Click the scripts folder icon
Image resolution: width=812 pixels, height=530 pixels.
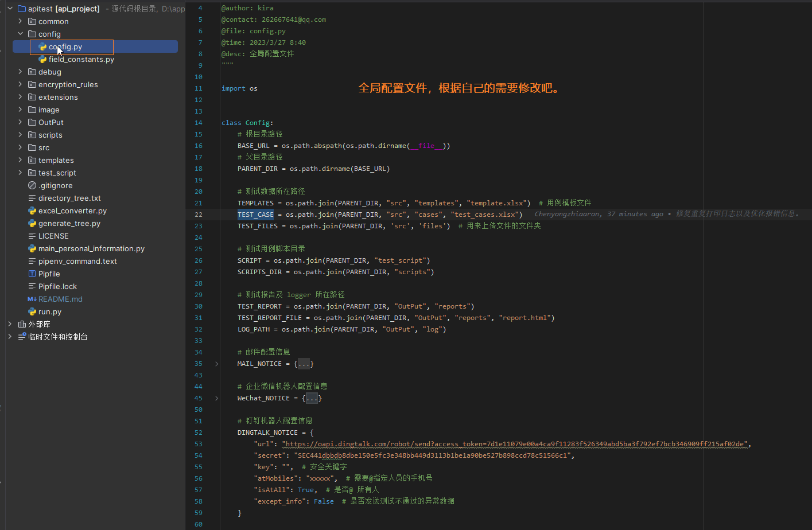click(32, 135)
